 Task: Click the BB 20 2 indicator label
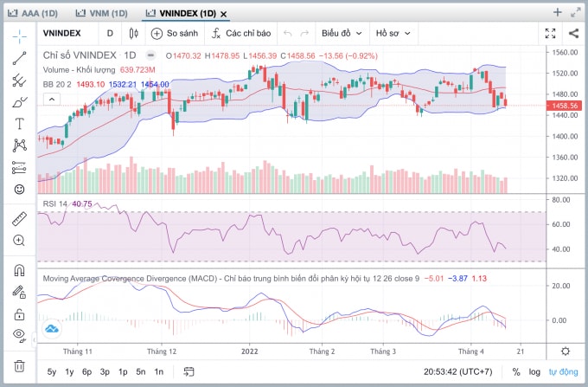pos(57,84)
